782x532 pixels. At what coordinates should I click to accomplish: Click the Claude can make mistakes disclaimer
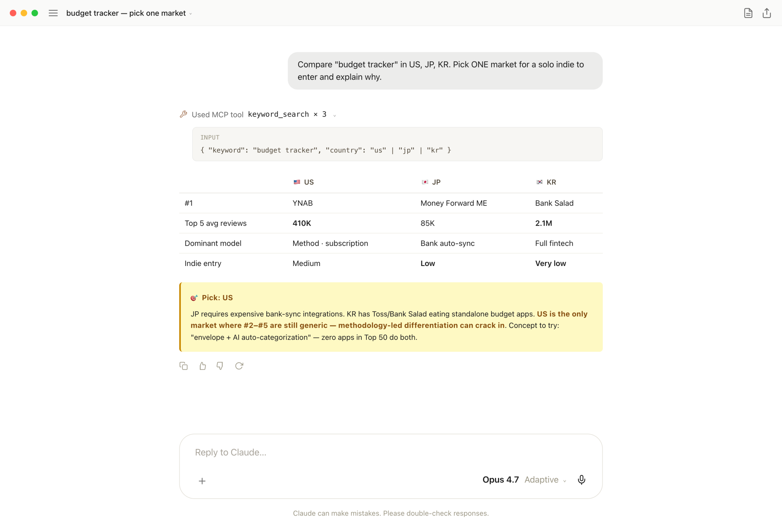pyautogui.click(x=391, y=513)
